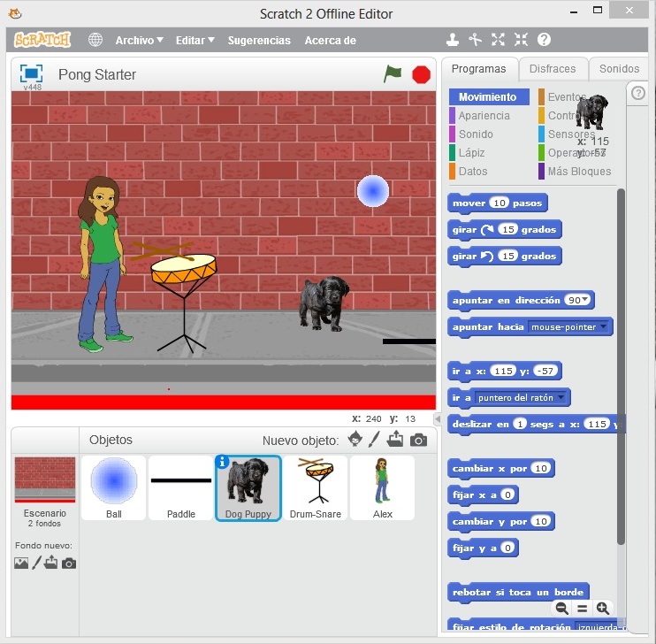Switch to the Sonidos tab

619,69
